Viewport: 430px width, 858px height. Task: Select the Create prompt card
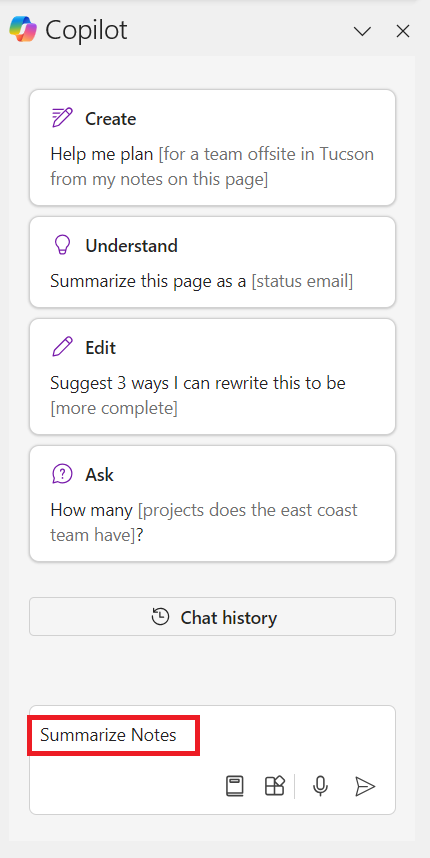pyautogui.click(x=212, y=148)
